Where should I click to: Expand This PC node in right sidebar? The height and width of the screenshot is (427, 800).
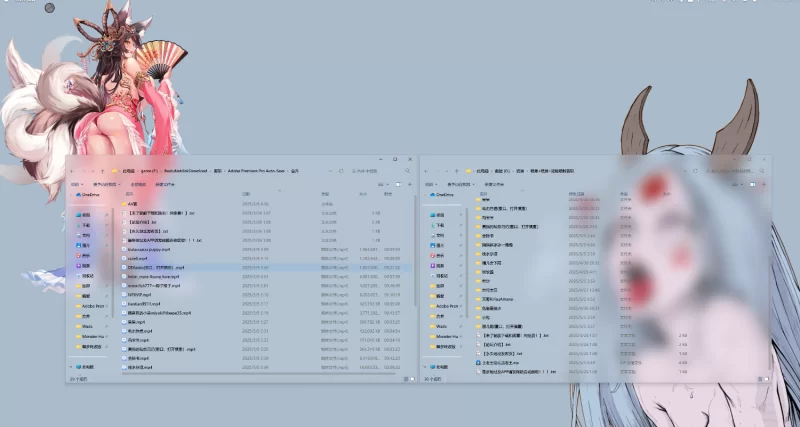click(x=426, y=367)
